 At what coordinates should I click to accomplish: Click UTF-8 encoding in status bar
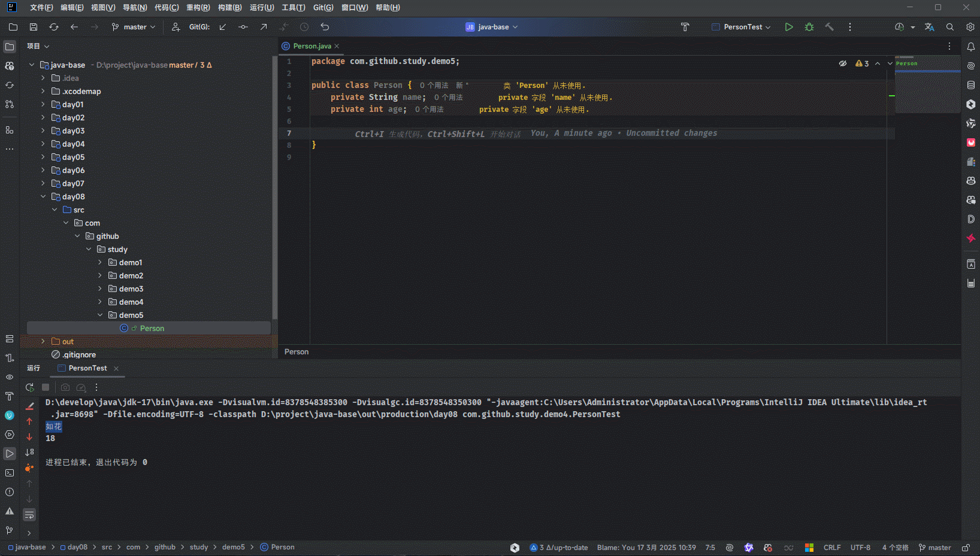[860, 548]
